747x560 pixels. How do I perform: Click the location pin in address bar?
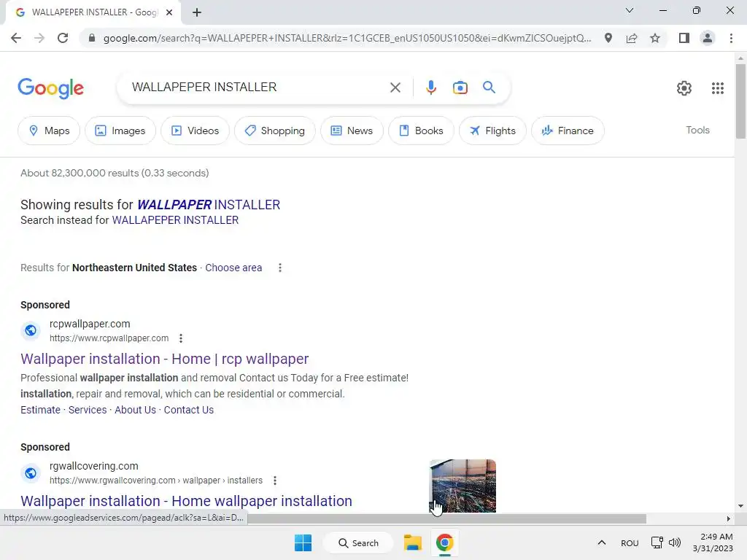coord(608,38)
